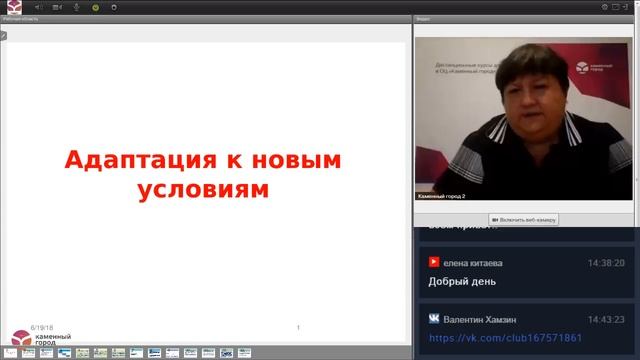Click timestamp 14:43:23 in chat
The image size is (640, 360).
(606, 320)
